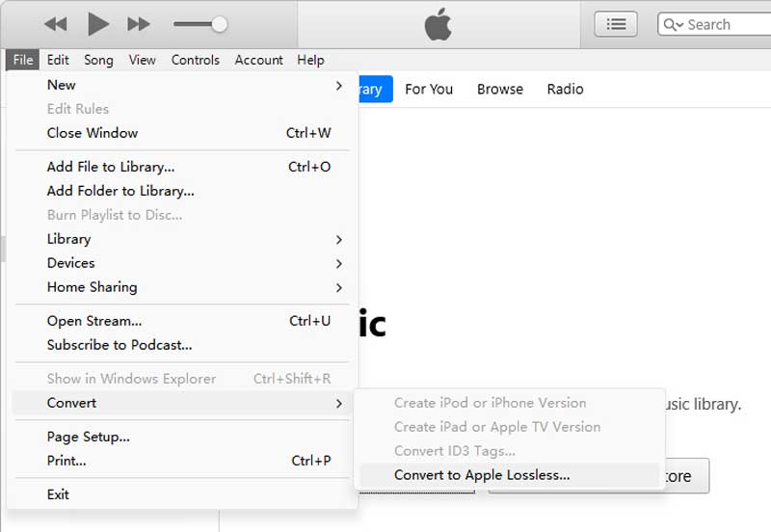Expand the Library submenu
This screenshot has width=771, height=532.
(182, 239)
